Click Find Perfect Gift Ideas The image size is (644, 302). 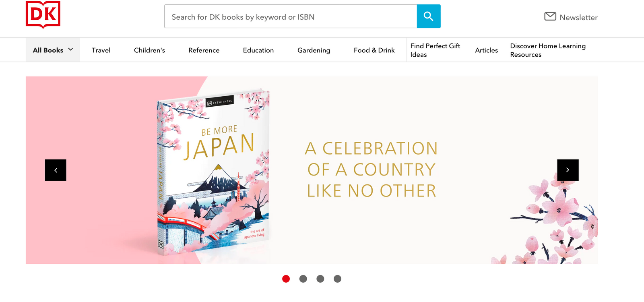click(435, 50)
